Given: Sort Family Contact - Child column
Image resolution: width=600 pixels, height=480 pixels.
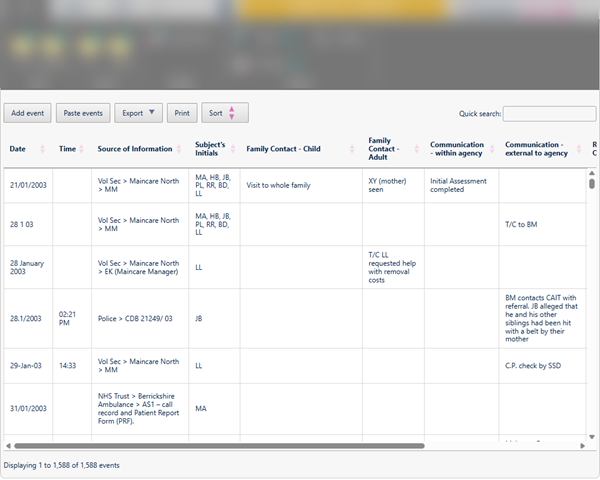Looking at the screenshot, I should pos(352,149).
